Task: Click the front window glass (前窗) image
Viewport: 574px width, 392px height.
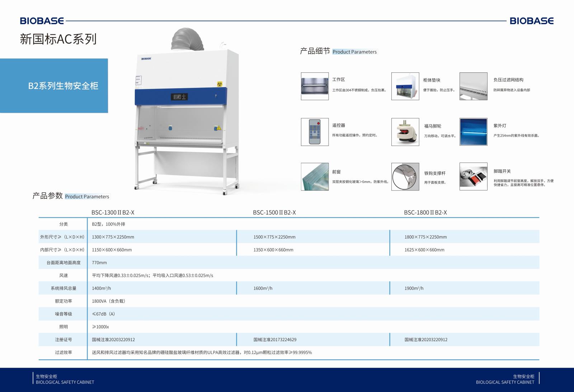Action: [315, 176]
